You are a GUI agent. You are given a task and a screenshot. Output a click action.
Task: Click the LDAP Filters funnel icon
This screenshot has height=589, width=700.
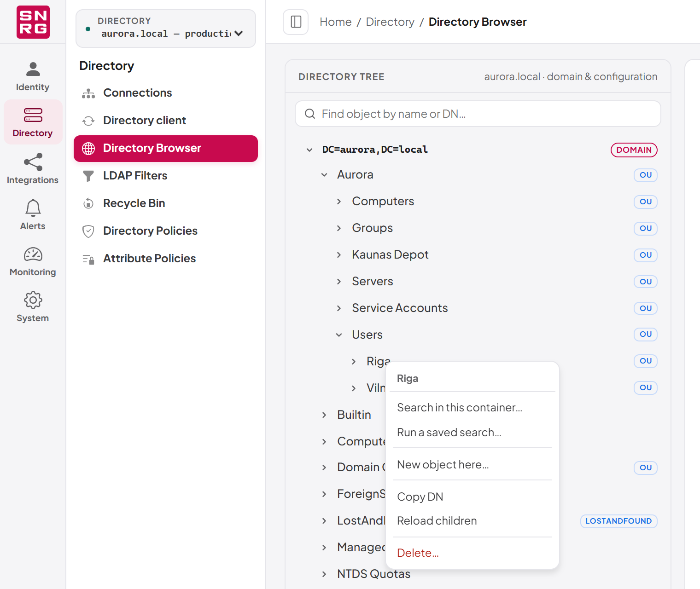pyautogui.click(x=88, y=176)
